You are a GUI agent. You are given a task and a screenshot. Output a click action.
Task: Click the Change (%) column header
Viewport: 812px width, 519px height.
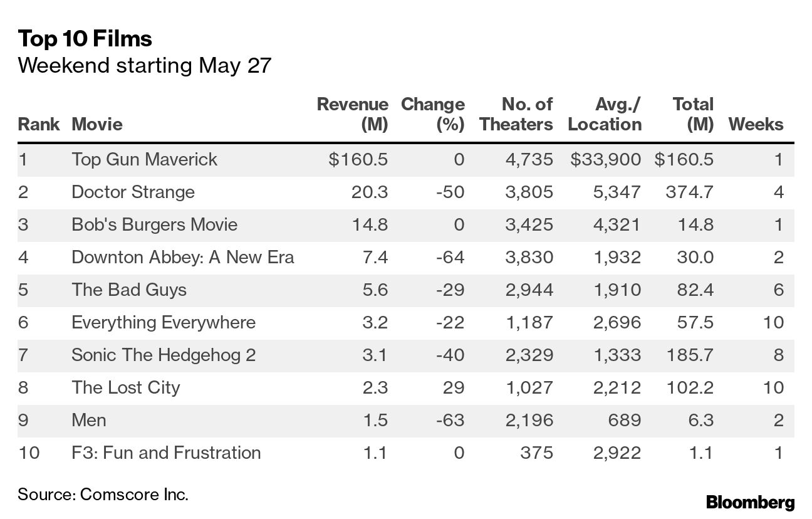point(432,114)
